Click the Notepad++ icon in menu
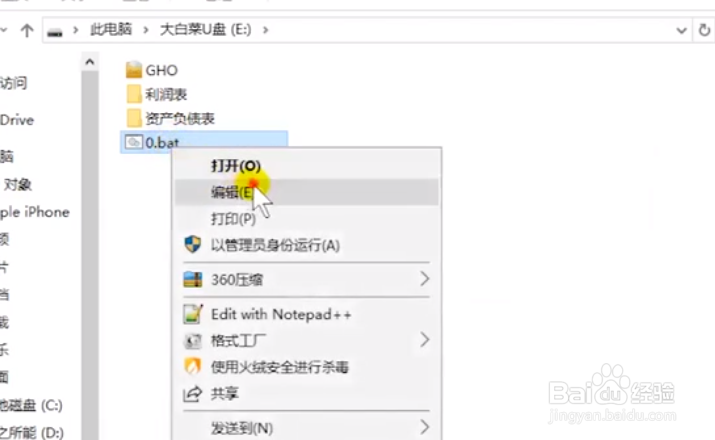 click(x=192, y=314)
